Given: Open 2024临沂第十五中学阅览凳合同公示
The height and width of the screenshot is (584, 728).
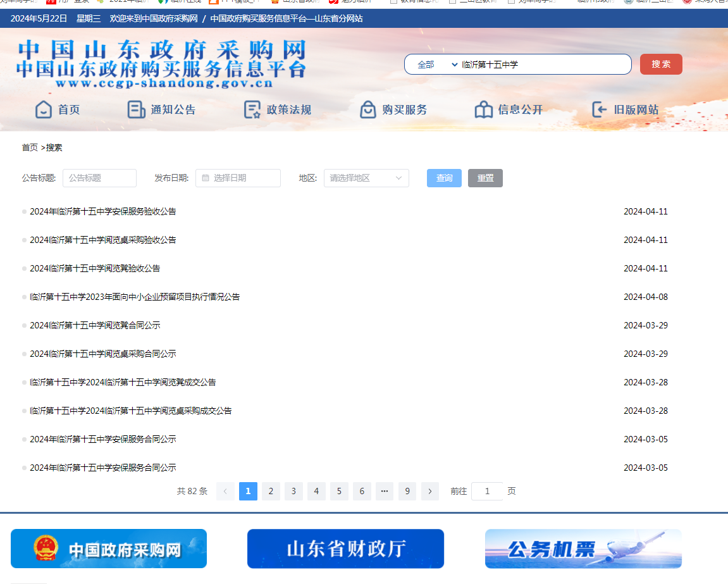Looking at the screenshot, I should click(x=95, y=325).
